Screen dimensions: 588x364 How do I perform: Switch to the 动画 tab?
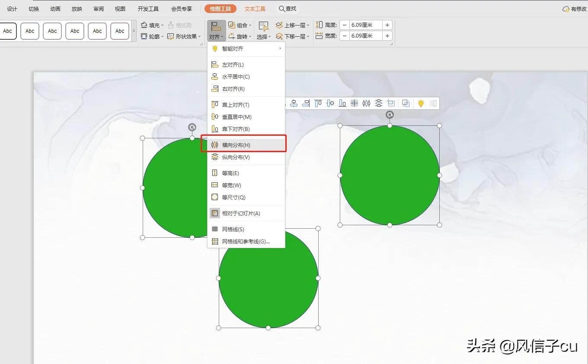click(x=55, y=9)
